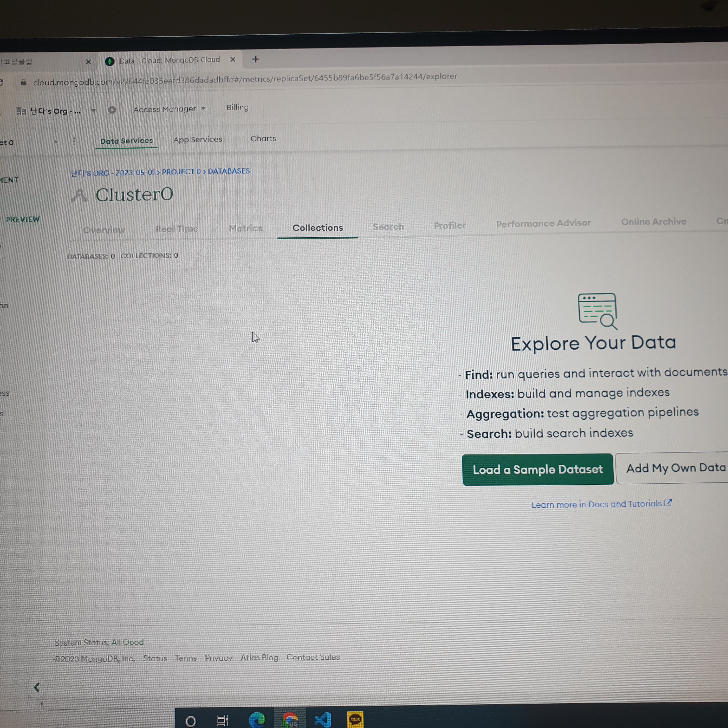
Task: Open the Metrics tab
Action: (245, 228)
